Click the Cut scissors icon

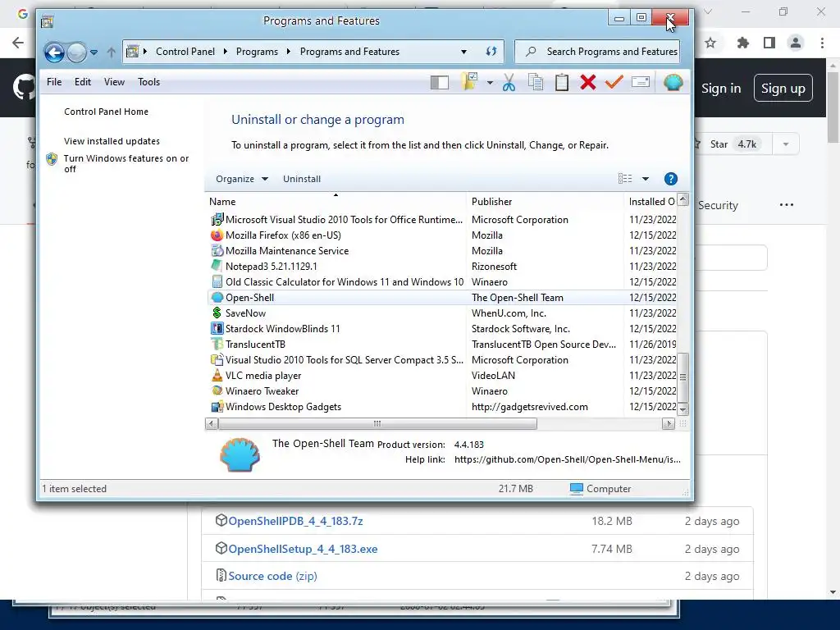509,82
